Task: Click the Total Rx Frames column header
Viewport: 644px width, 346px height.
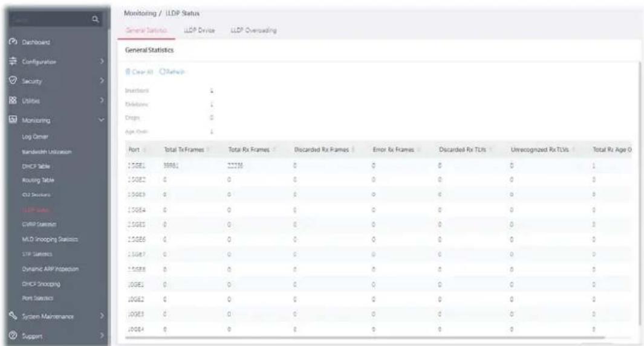Action: pos(249,150)
